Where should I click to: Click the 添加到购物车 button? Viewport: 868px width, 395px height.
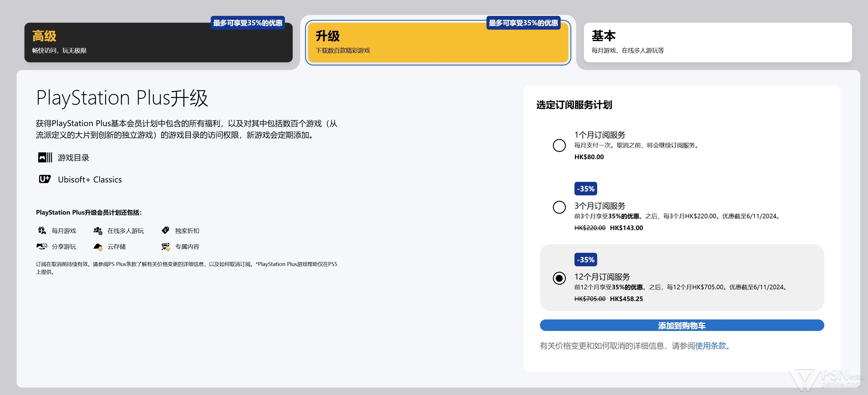(682, 325)
